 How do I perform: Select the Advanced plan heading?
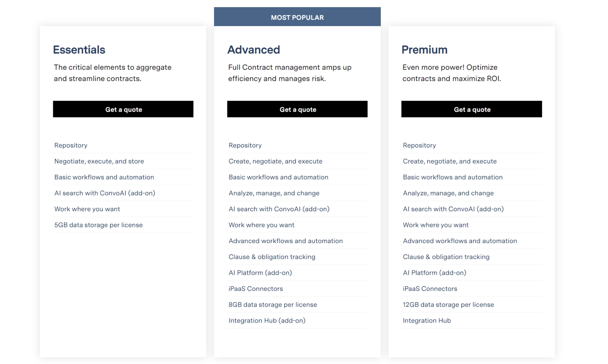point(254,50)
